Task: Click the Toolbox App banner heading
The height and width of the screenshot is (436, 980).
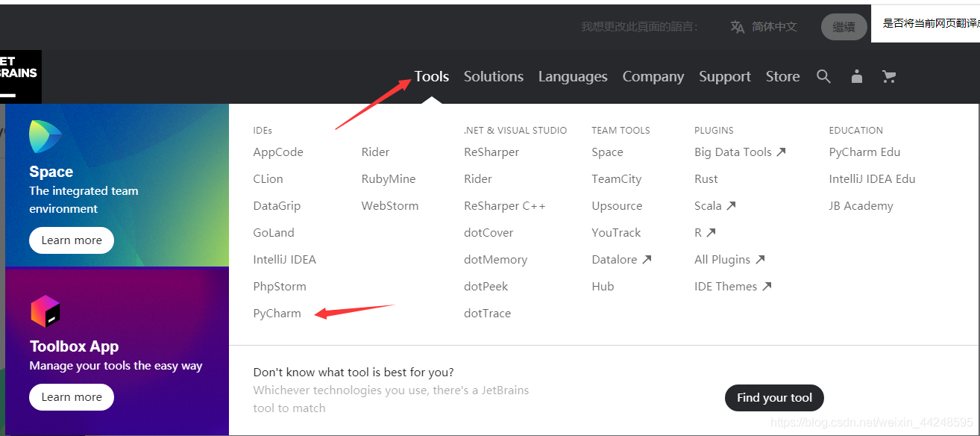Action: coord(74,346)
